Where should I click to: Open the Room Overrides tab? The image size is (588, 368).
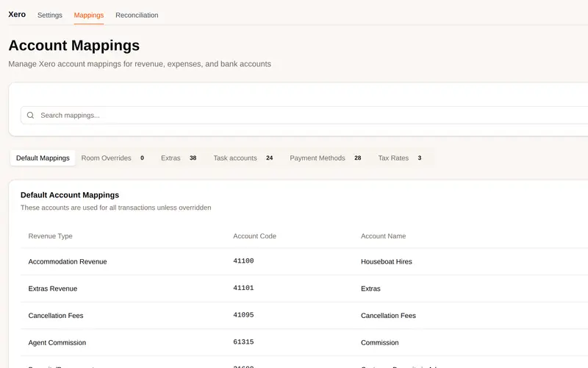113,158
